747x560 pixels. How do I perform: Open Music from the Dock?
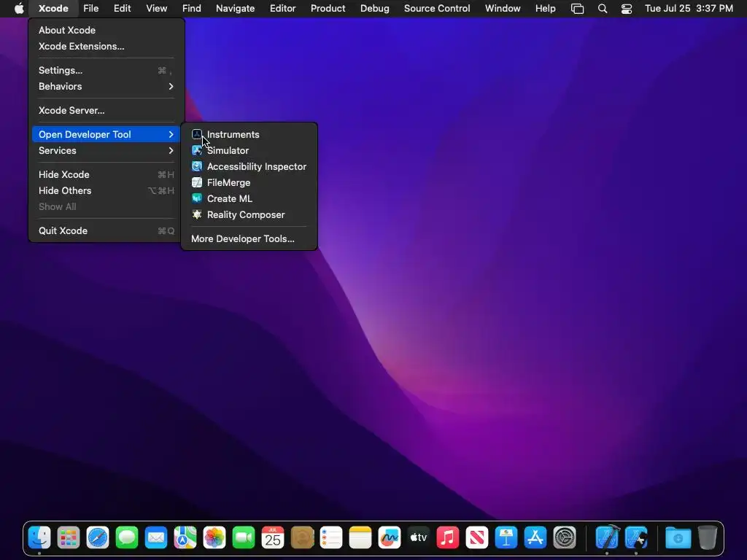pyautogui.click(x=448, y=538)
